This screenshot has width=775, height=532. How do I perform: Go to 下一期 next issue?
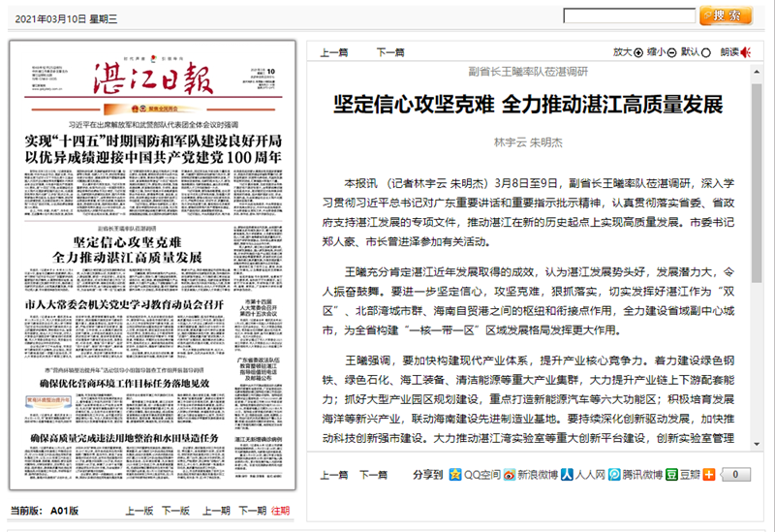[x=253, y=511]
